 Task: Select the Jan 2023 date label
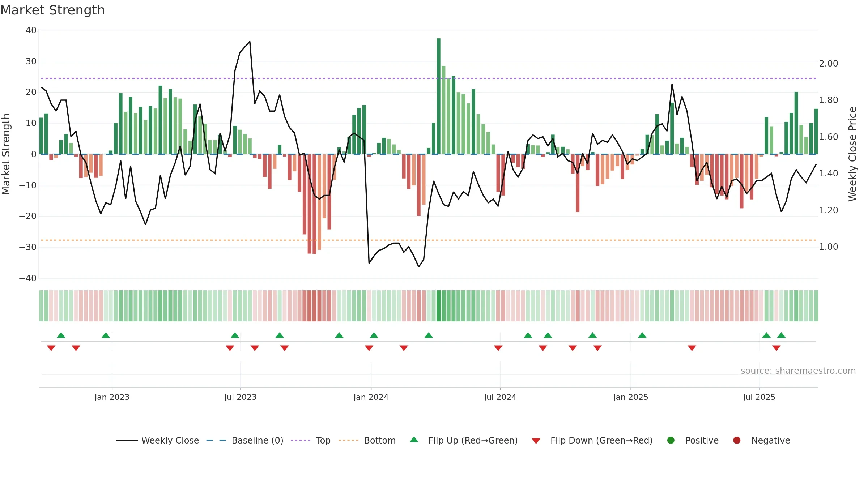[112, 397]
